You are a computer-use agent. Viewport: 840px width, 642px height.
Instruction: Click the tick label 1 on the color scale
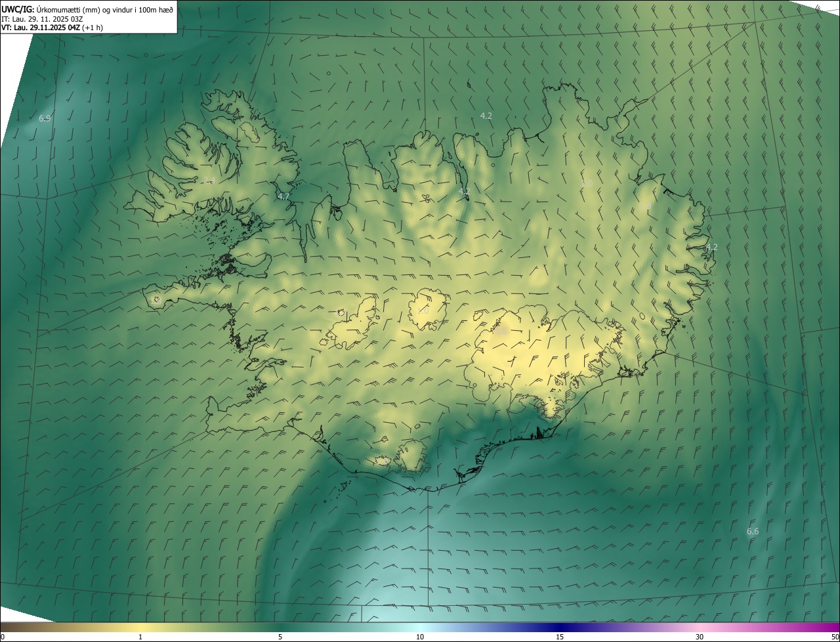(x=140, y=637)
